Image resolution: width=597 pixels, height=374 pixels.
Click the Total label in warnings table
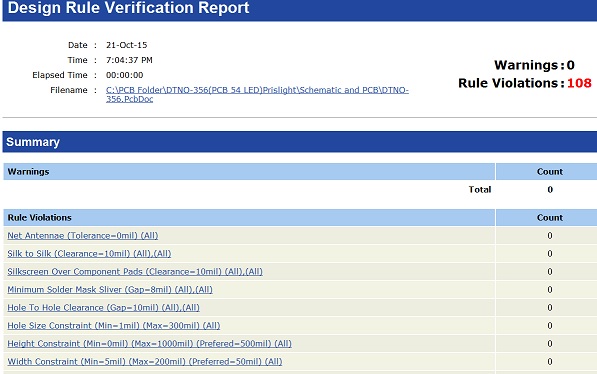click(480, 190)
